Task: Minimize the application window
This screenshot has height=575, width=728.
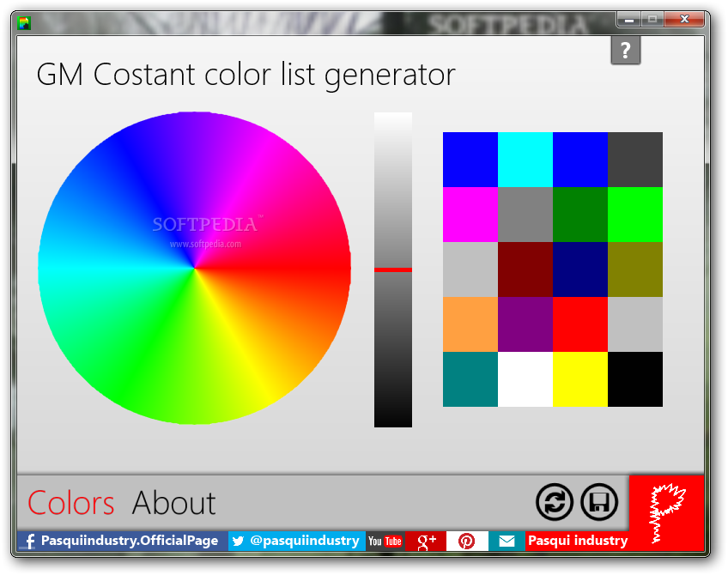Action: click(629, 20)
